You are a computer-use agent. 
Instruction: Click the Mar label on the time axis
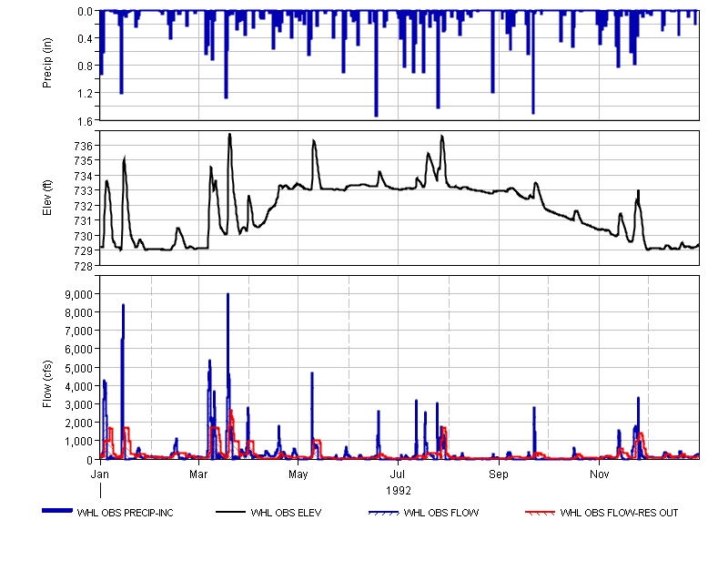click(x=198, y=475)
